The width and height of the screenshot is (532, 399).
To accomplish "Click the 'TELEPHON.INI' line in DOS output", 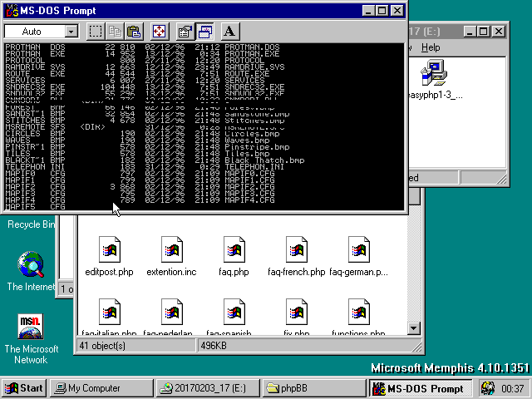I will click(145, 167).
